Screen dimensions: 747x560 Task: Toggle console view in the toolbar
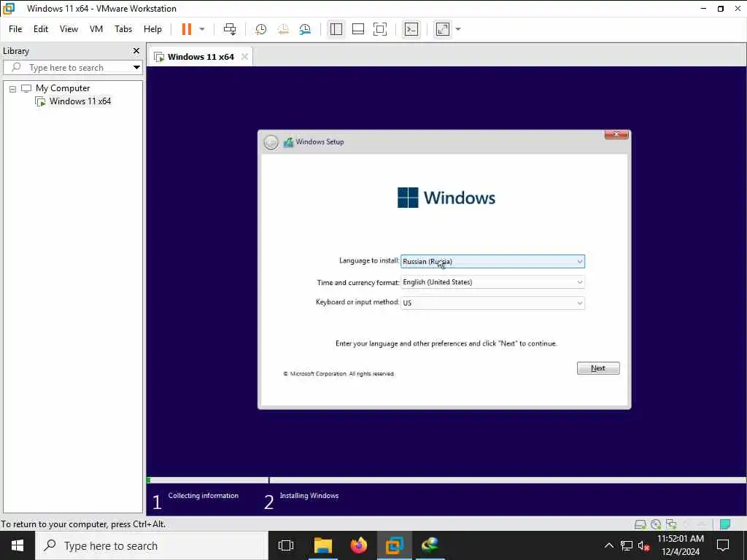pyautogui.click(x=411, y=29)
